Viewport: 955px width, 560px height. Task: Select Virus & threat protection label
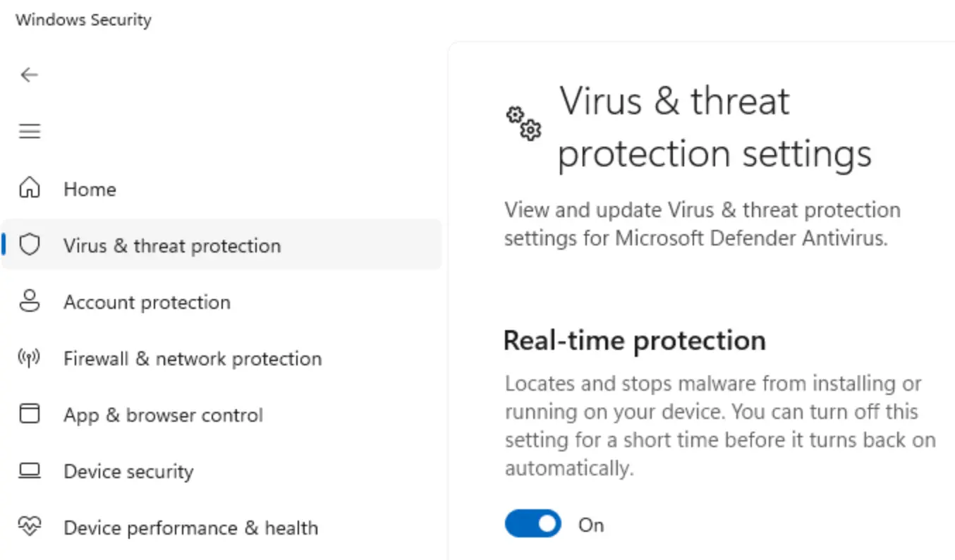coord(172,245)
